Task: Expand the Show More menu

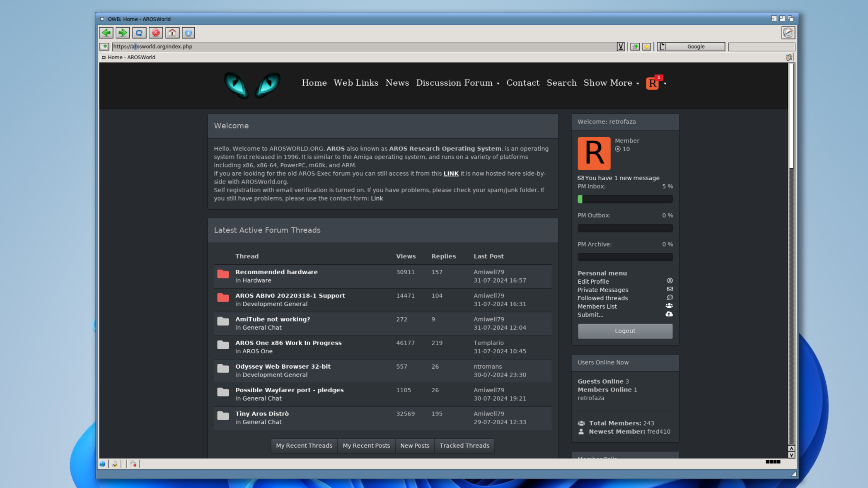Action: [611, 83]
